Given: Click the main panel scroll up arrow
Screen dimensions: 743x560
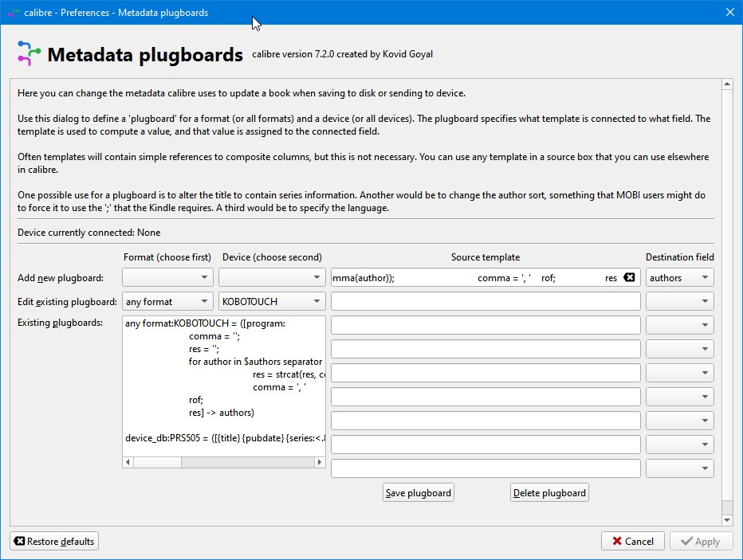Looking at the screenshot, I should pyautogui.click(x=727, y=84).
